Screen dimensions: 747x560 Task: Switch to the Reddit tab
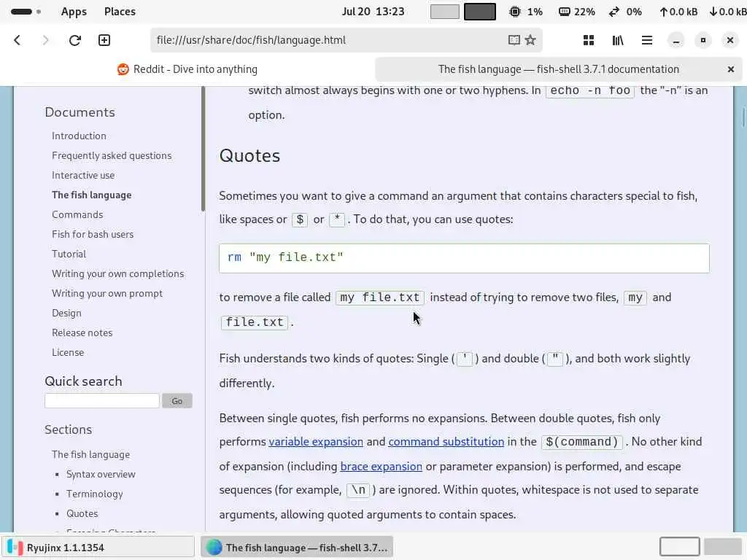pyautogui.click(x=187, y=69)
